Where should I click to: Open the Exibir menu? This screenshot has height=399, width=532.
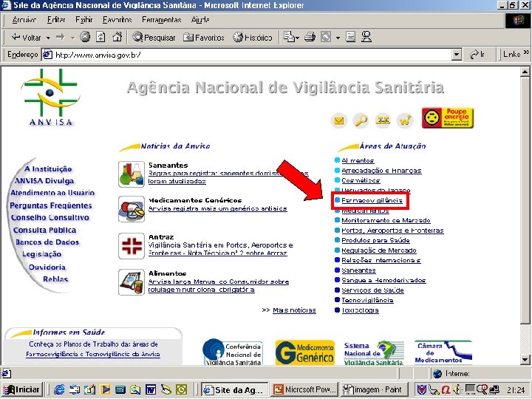click(x=84, y=20)
